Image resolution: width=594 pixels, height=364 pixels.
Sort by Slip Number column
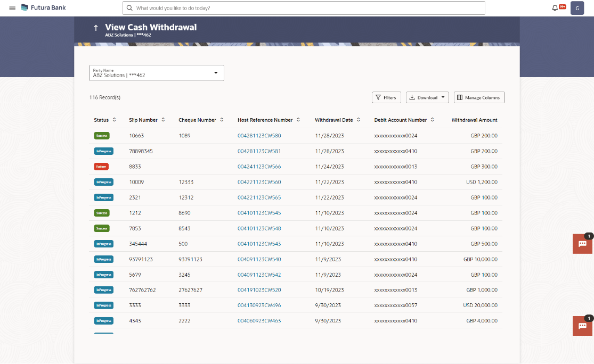click(x=163, y=120)
